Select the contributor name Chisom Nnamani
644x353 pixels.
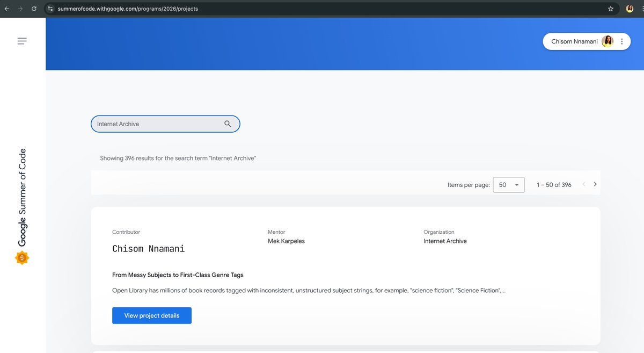(x=148, y=248)
